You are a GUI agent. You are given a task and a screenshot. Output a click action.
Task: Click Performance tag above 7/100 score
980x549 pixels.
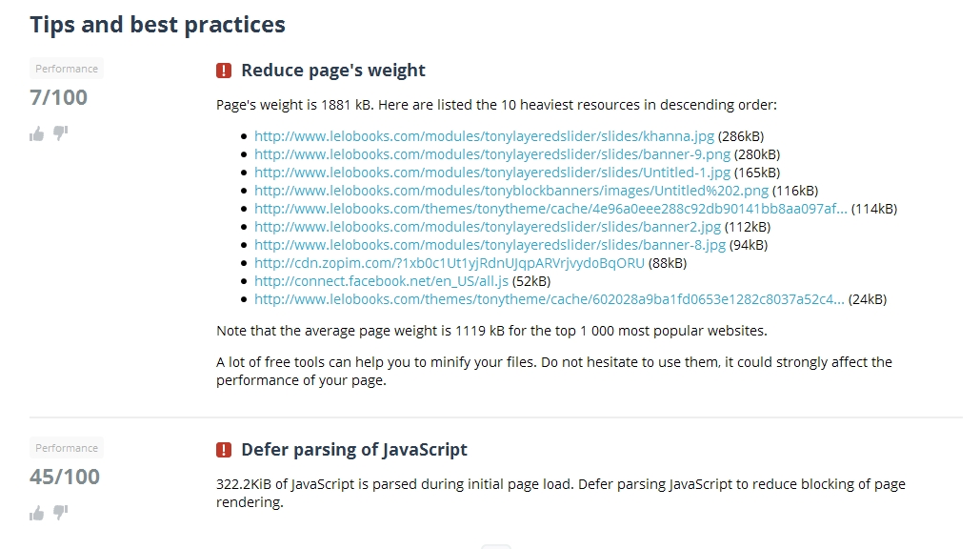[67, 69]
